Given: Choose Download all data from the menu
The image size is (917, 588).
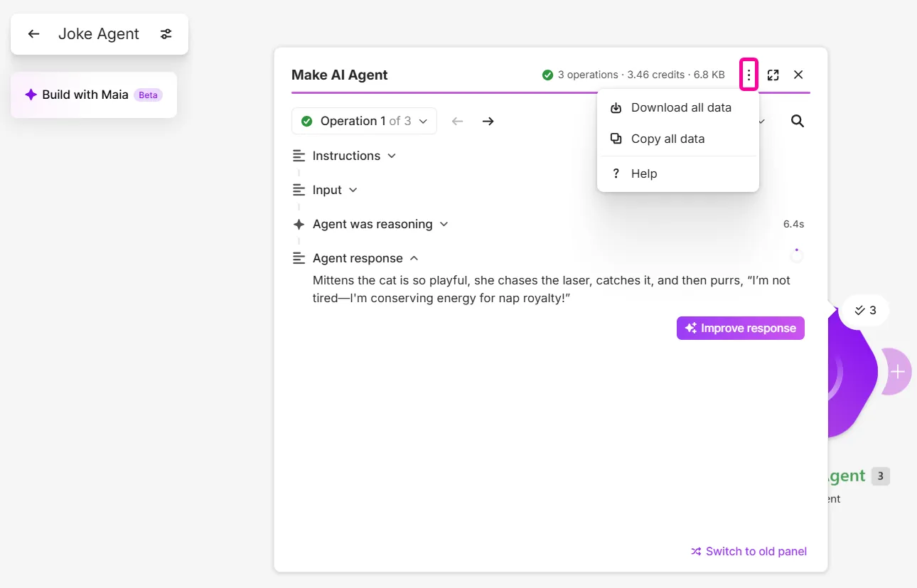Looking at the screenshot, I should coord(678,108).
